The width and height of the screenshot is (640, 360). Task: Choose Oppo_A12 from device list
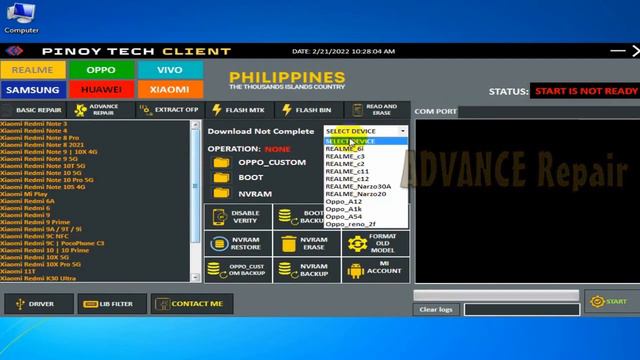[366, 202]
